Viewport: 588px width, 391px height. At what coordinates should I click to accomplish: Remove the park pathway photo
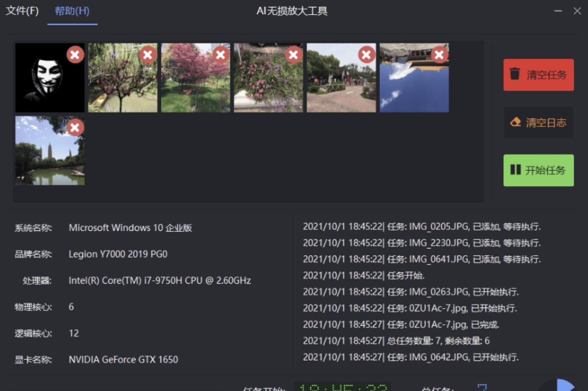point(366,54)
